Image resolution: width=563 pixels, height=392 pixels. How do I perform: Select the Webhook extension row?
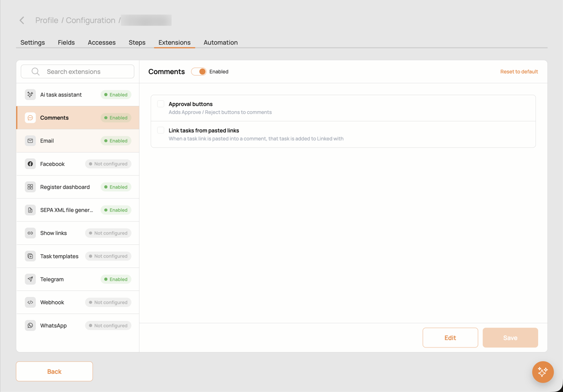point(78,302)
